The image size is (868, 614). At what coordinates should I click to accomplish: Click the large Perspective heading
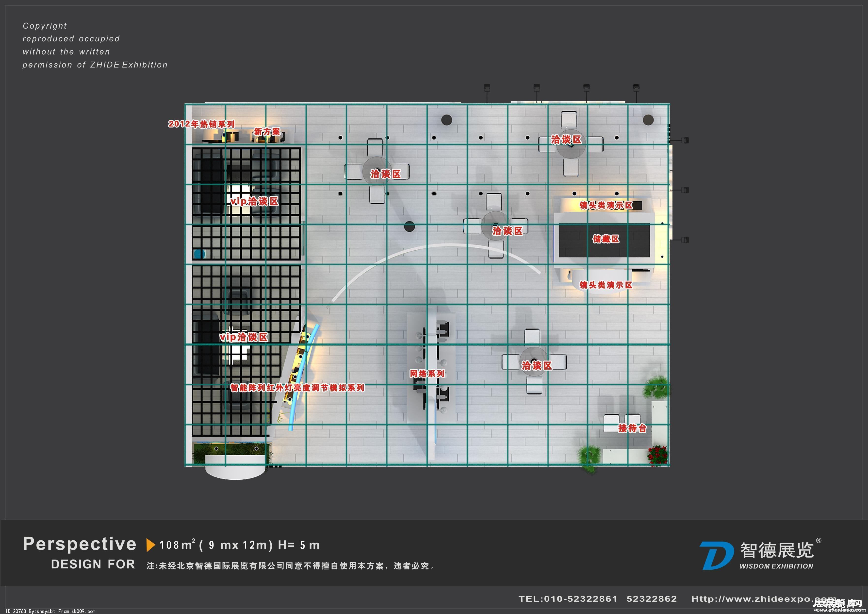(x=79, y=544)
